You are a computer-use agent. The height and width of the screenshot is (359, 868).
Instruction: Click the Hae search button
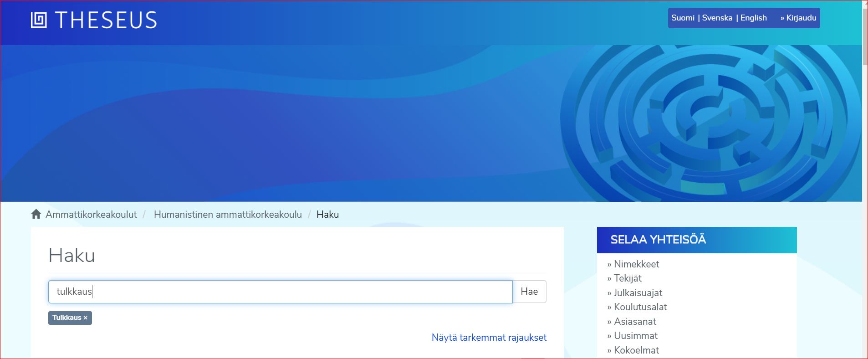coord(529,292)
